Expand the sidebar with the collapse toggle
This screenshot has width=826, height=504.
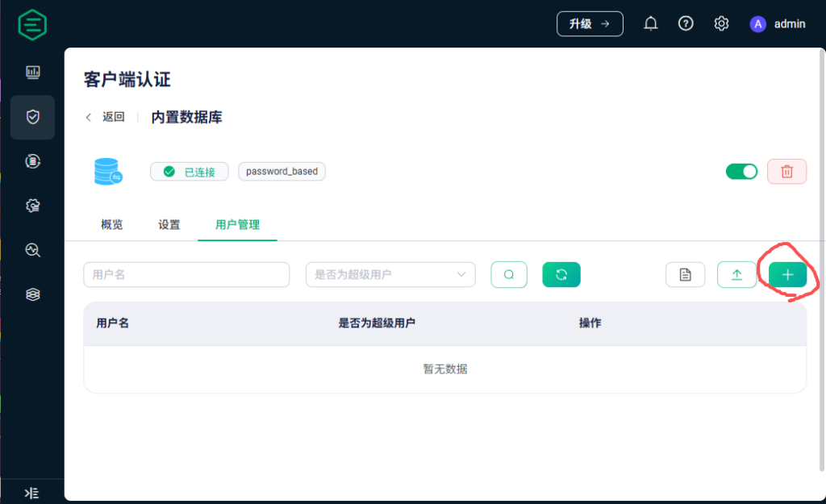point(31,493)
